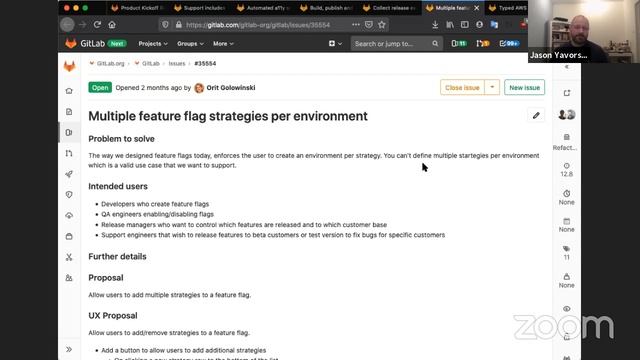Screen dimensions: 640x360
Task: Bookmark this page with star icon
Action: point(382,24)
